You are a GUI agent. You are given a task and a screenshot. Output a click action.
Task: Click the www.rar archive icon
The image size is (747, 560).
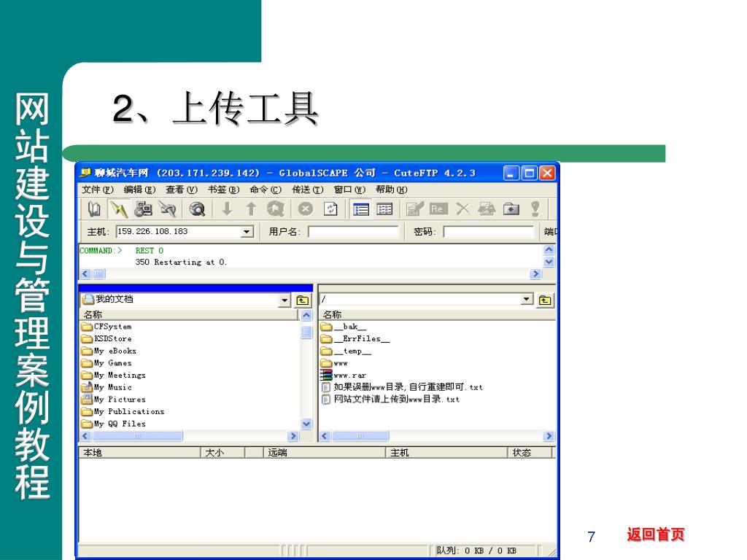click(326, 376)
